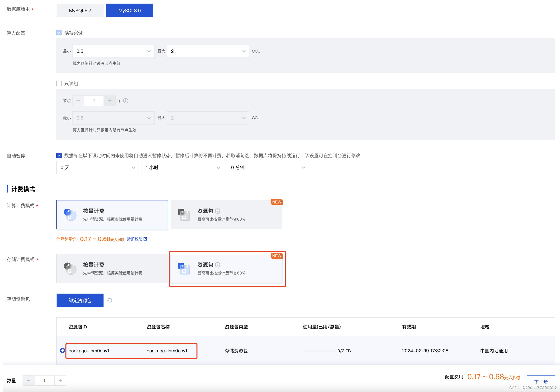The width and height of the screenshot is (560, 392).
Task: Choose 资源包 for storage billing mode
Action: pos(226,269)
